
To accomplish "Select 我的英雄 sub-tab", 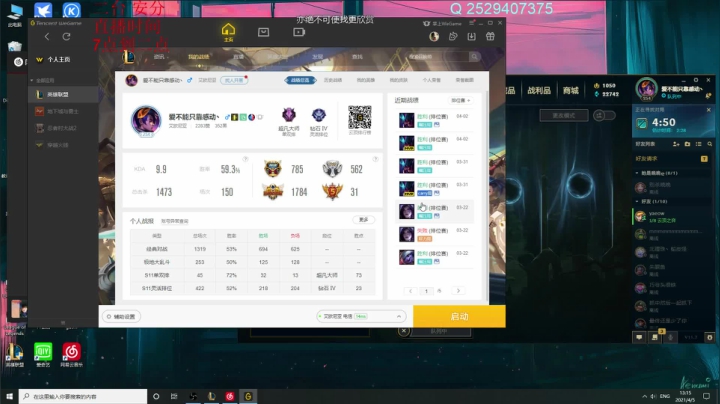I will pyautogui.click(x=366, y=80).
